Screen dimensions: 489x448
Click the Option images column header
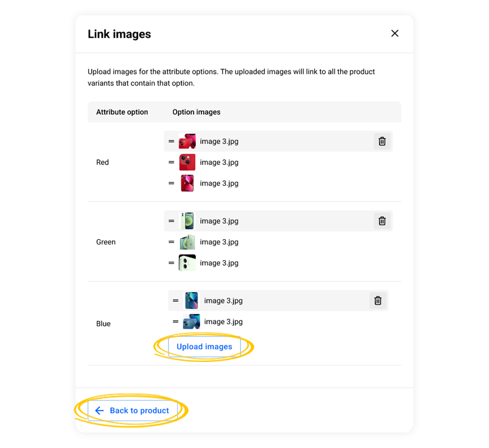(196, 111)
